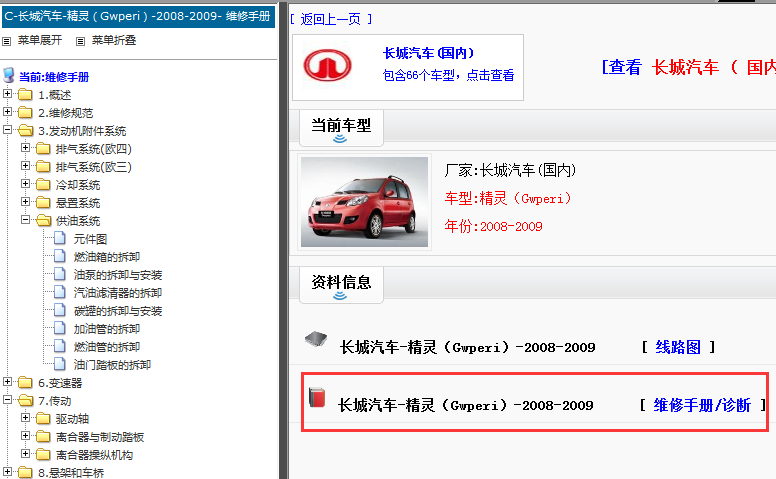Click 包含66个车型,点击查看 link

[448, 75]
